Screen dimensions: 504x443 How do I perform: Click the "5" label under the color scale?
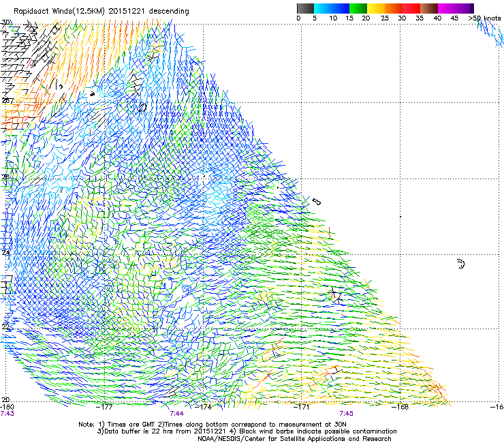tap(315, 18)
